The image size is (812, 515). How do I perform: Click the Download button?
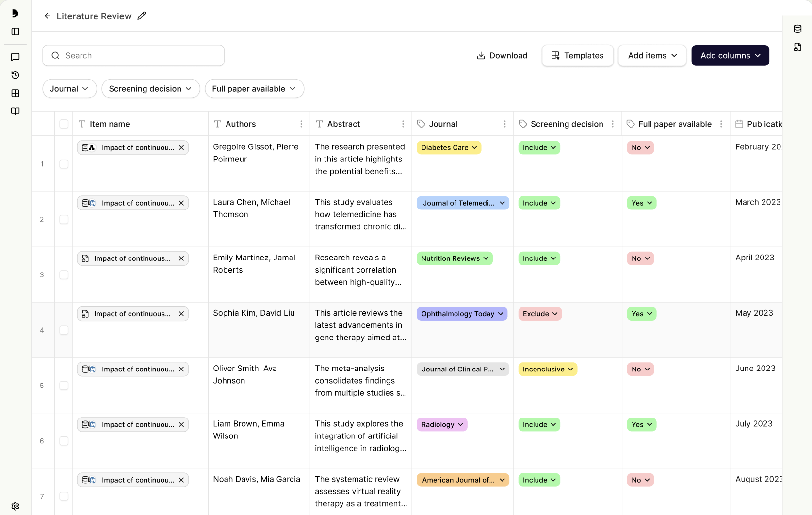[502, 56]
